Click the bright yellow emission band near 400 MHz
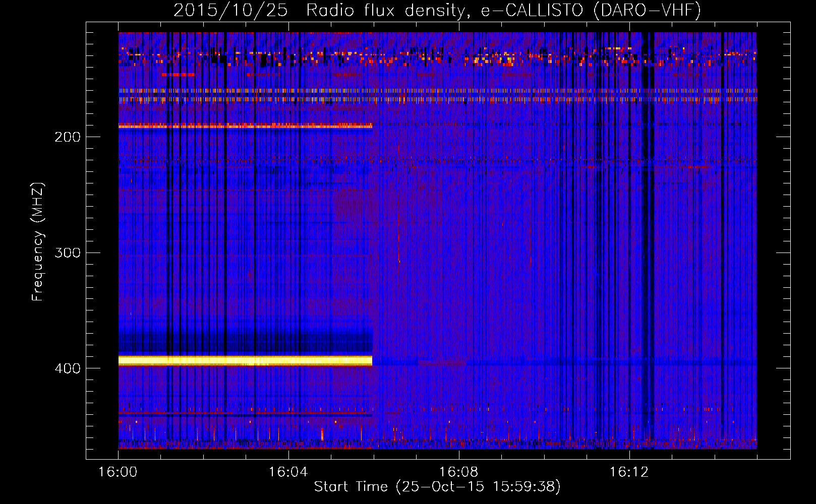816x504 pixels. 245,360
